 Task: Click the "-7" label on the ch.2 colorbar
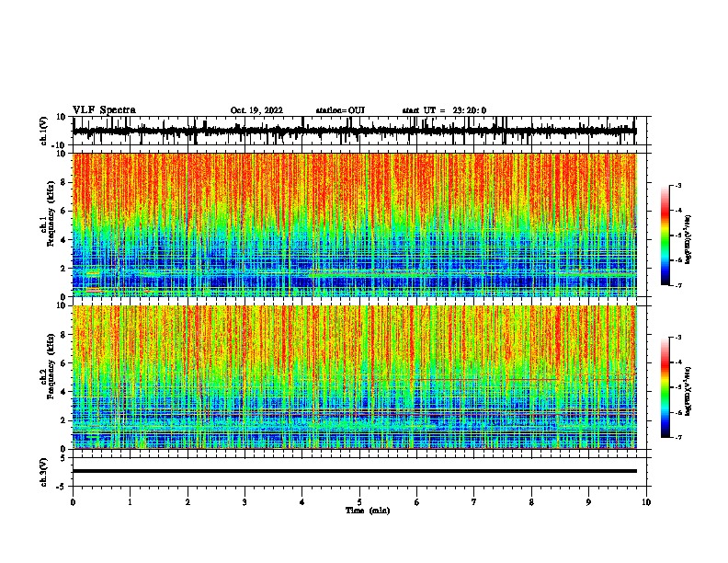[x=677, y=437]
